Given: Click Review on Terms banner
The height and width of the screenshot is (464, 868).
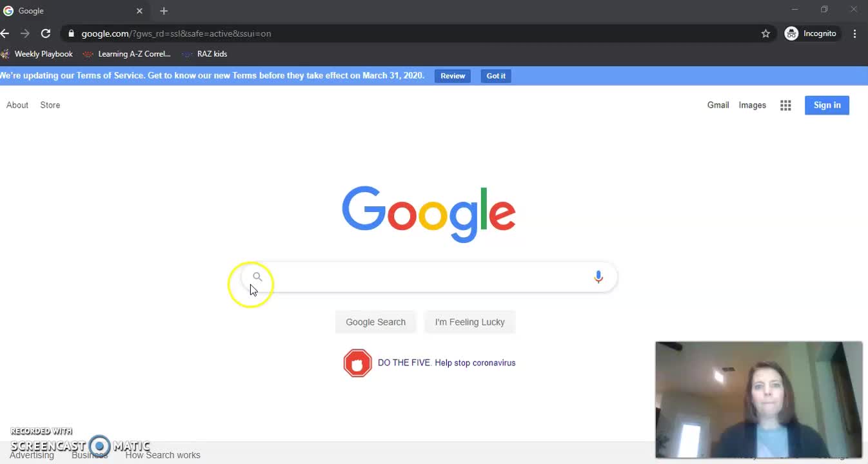Looking at the screenshot, I should pyautogui.click(x=453, y=76).
